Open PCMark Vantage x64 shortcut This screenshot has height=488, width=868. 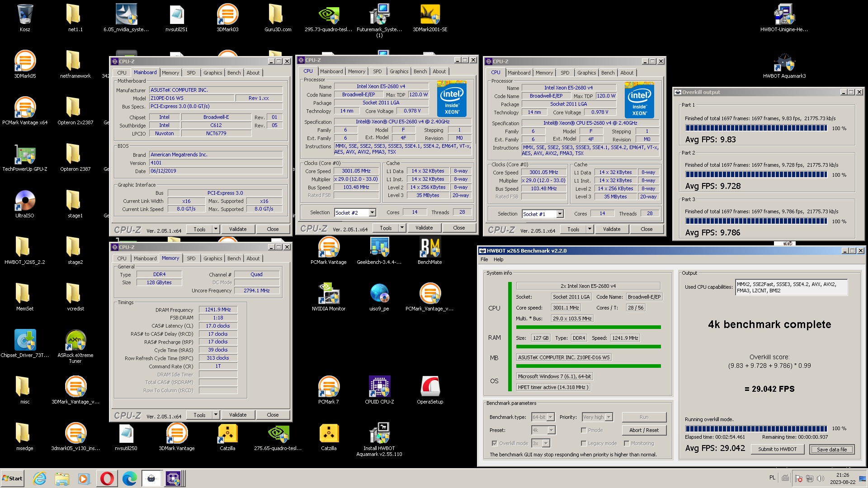click(x=25, y=110)
